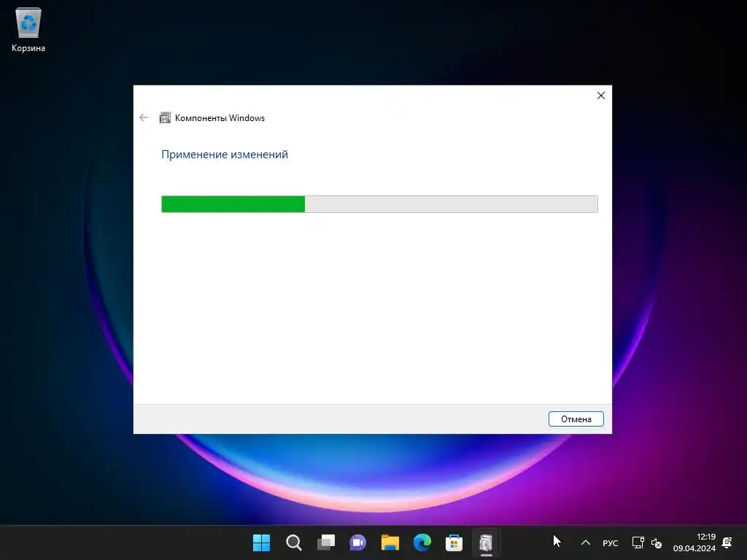Viewport: 747px width, 560px height.
Task: Open File Explorer from taskbar
Action: (x=390, y=542)
